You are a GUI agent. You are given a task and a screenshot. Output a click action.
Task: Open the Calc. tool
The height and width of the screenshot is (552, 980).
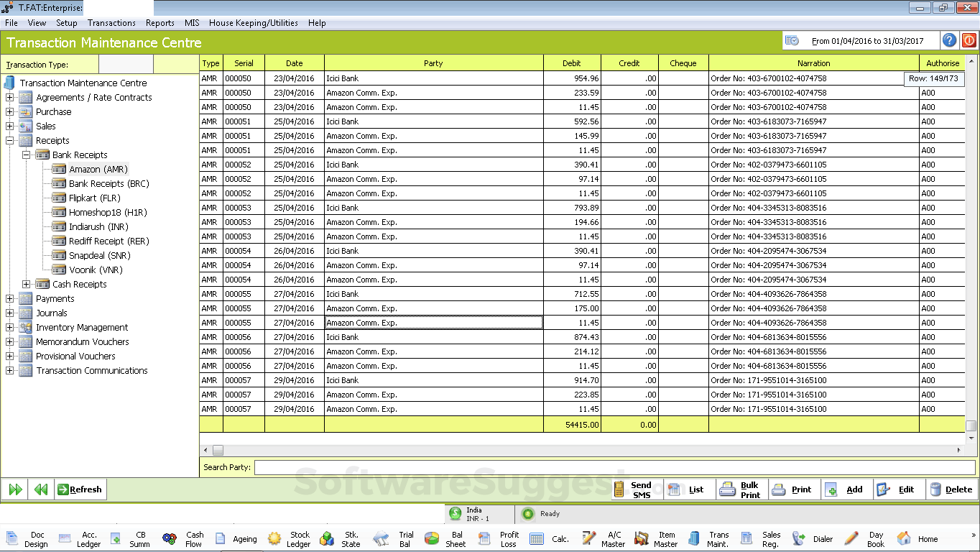[x=553, y=538]
